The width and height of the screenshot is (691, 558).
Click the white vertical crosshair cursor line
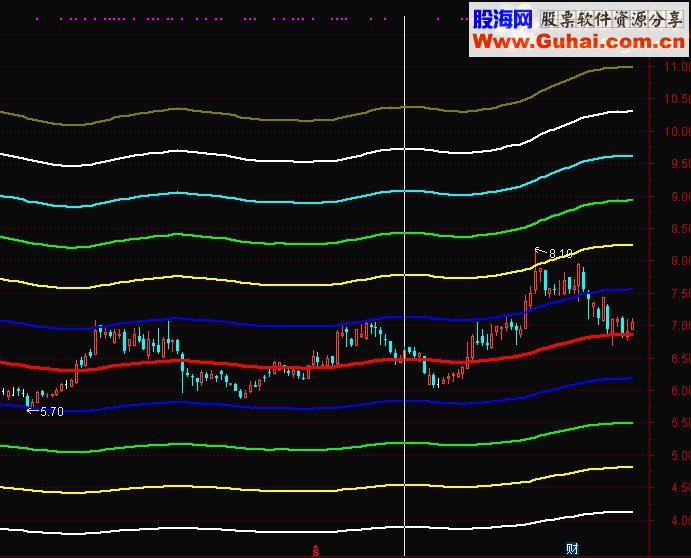(404, 286)
